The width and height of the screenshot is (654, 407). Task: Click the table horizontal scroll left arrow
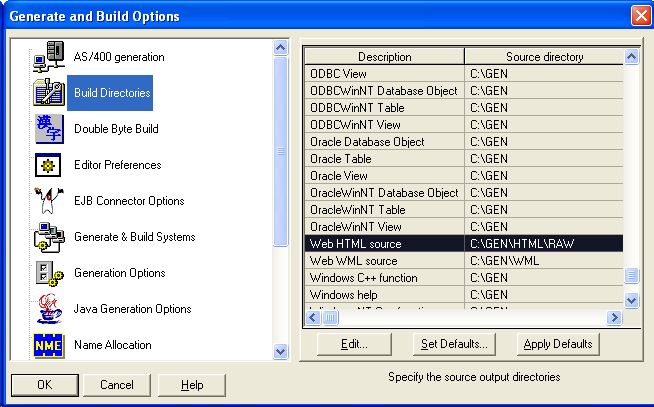tap(313, 318)
